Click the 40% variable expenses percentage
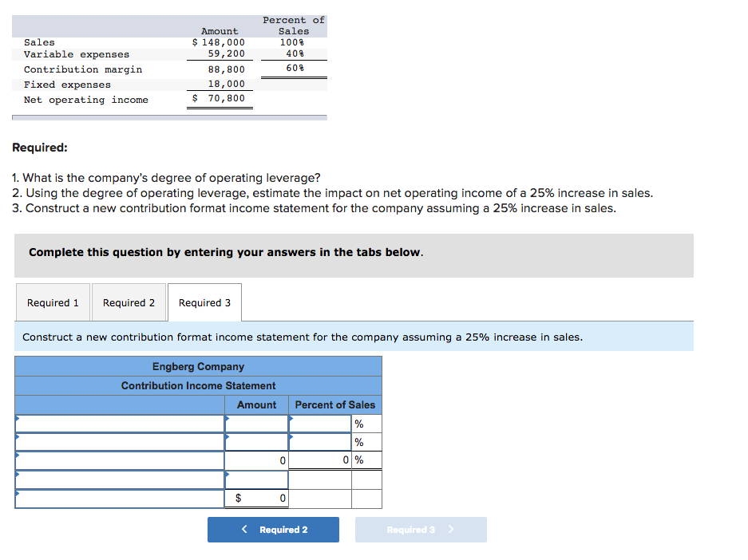The height and width of the screenshot is (560, 748). [295, 54]
